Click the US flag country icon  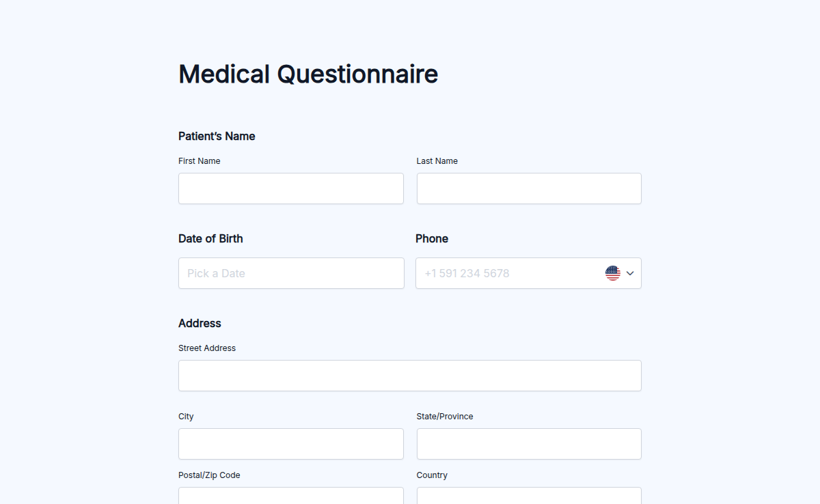coord(613,272)
